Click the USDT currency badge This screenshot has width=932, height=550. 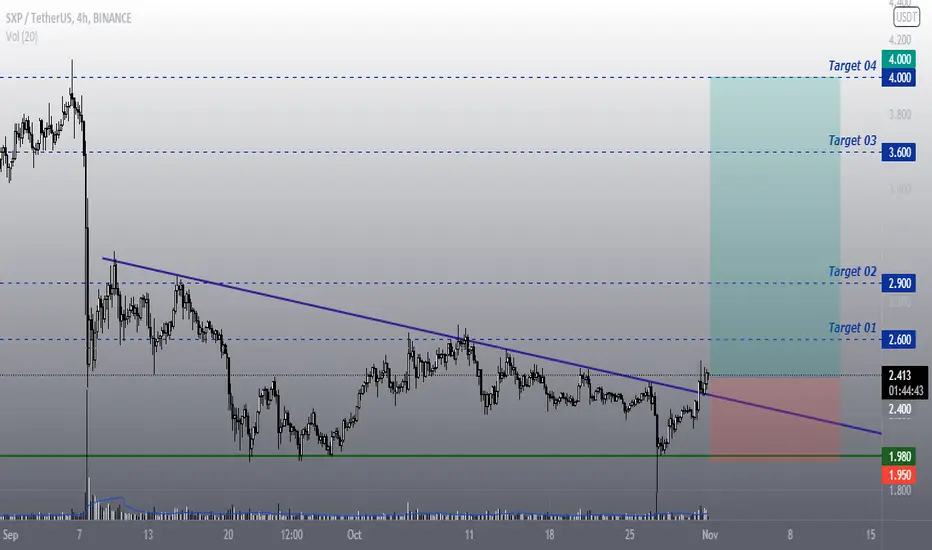pos(906,17)
